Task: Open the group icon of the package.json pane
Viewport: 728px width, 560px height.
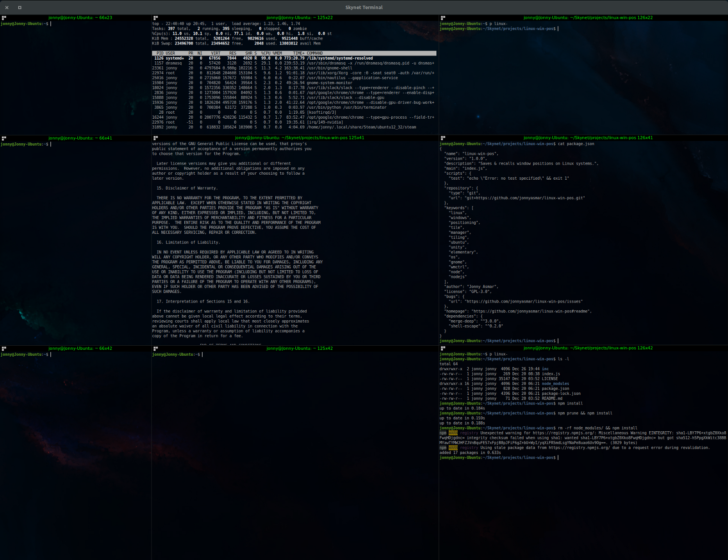Action: 443,138
